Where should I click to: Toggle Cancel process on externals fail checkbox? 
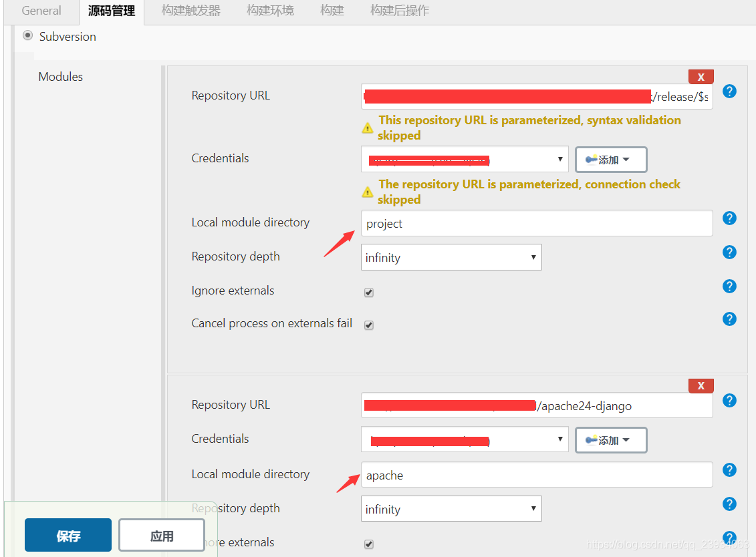pyautogui.click(x=369, y=325)
